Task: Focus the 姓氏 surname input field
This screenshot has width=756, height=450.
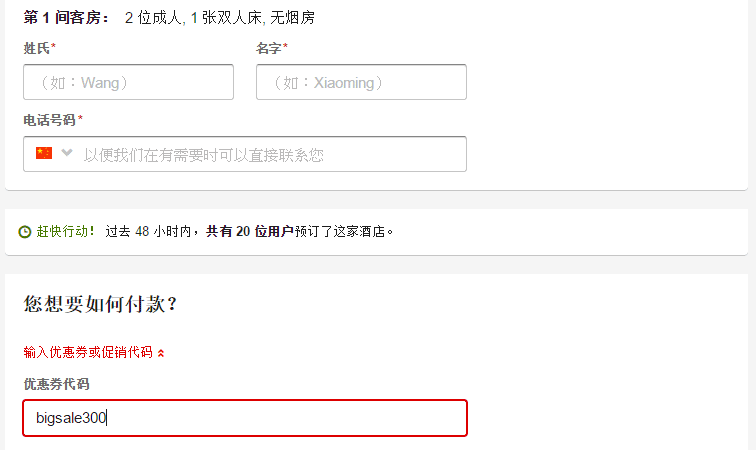Action: pyautogui.click(x=128, y=82)
